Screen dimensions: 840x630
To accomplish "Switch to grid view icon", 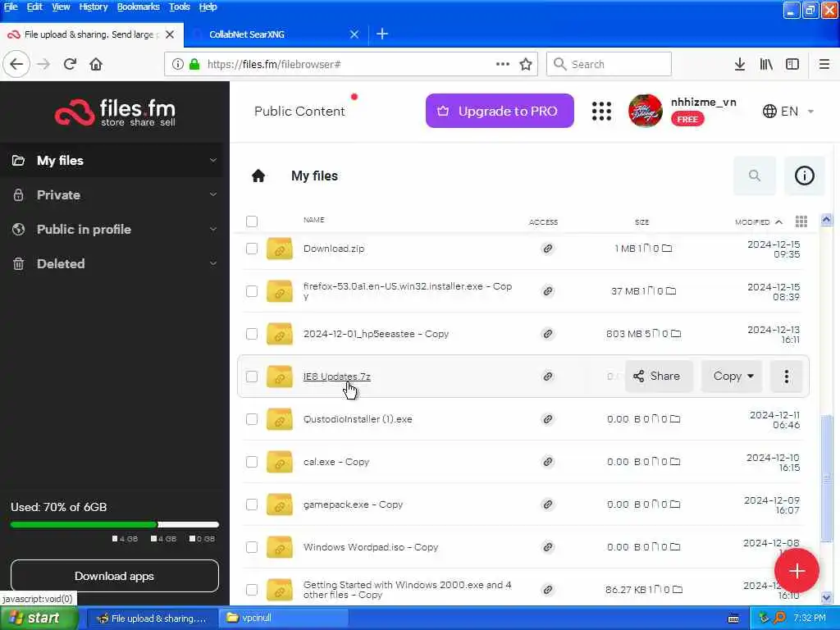I will pyautogui.click(x=801, y=221).
